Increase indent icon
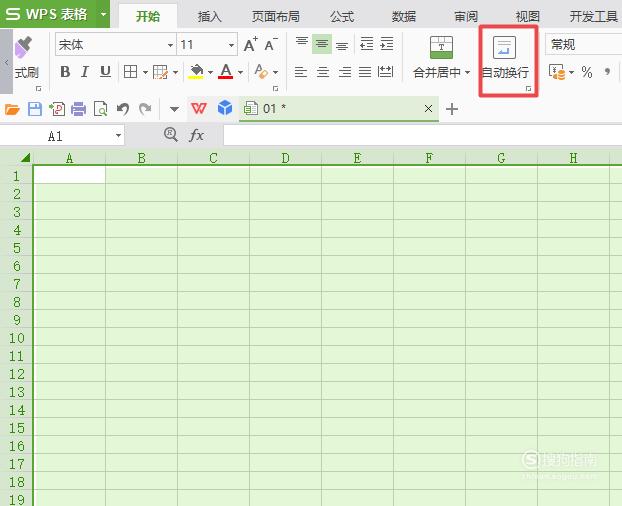The width and height of the screenshot is (622, 506). pyautogui.click(x=386, y=44)
